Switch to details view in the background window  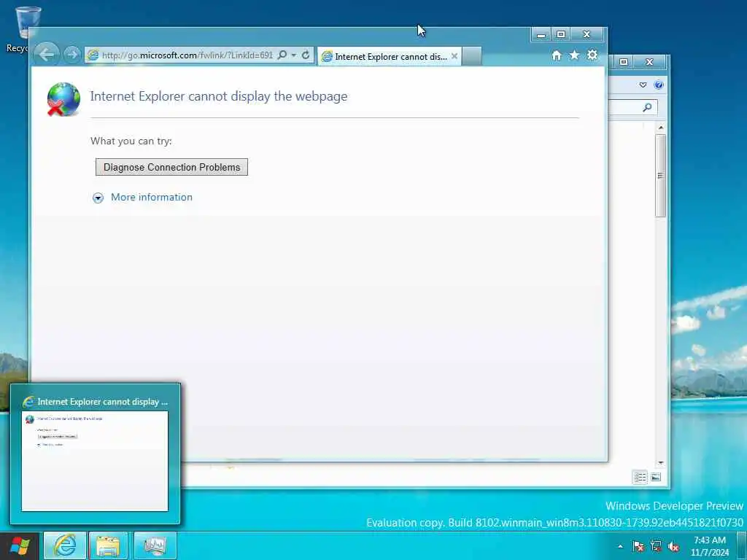(x=640, y=477)
